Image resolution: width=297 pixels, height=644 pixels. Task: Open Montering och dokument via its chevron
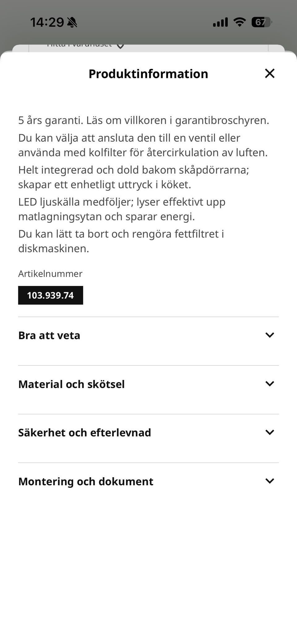click(270, 481)
